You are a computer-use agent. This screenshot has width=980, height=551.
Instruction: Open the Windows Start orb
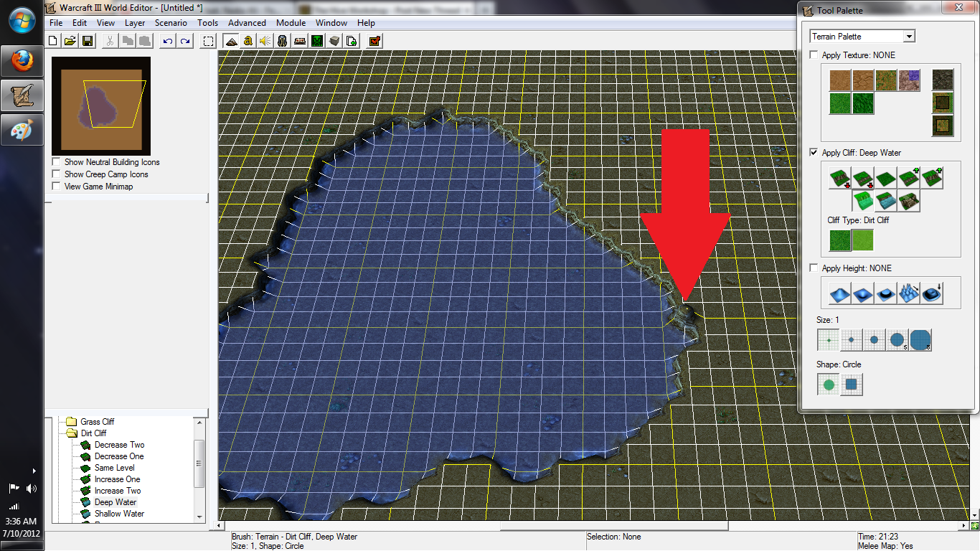click(x=22, y=22)
